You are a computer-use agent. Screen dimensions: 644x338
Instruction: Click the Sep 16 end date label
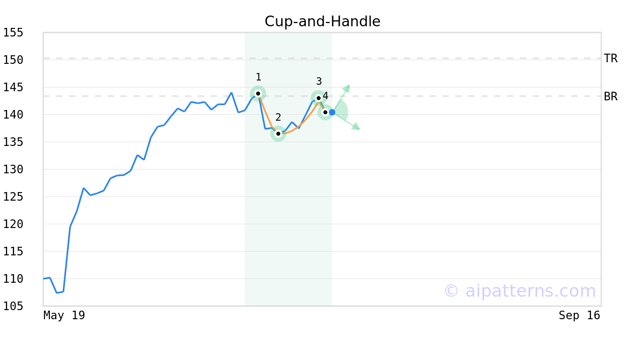(579, 315)
